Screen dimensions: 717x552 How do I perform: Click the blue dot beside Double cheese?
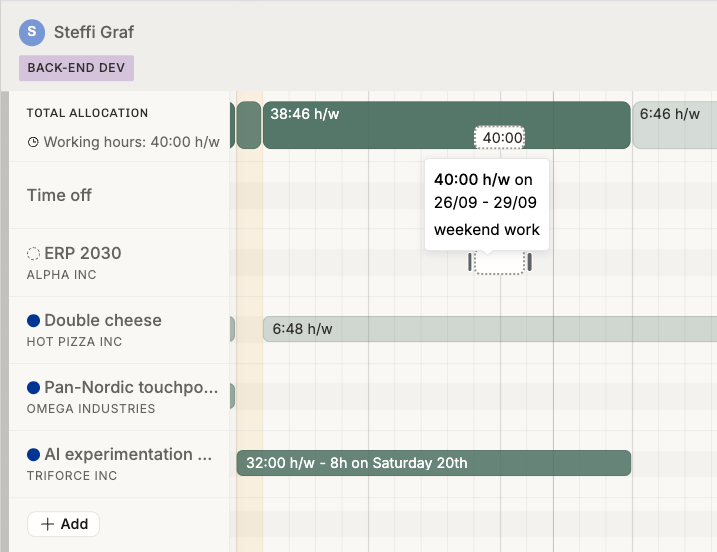pyautogui.click(x=33, y=321)
